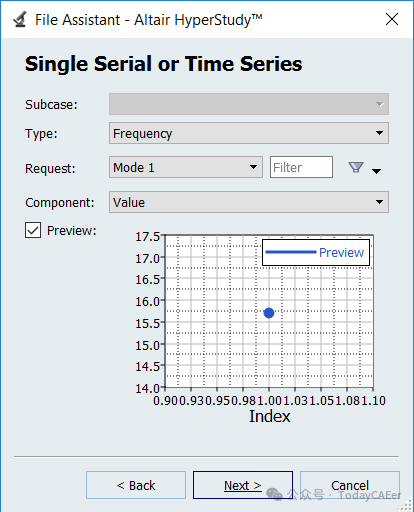Expand the Request dropdown showing Mode 1

[186, 167]
